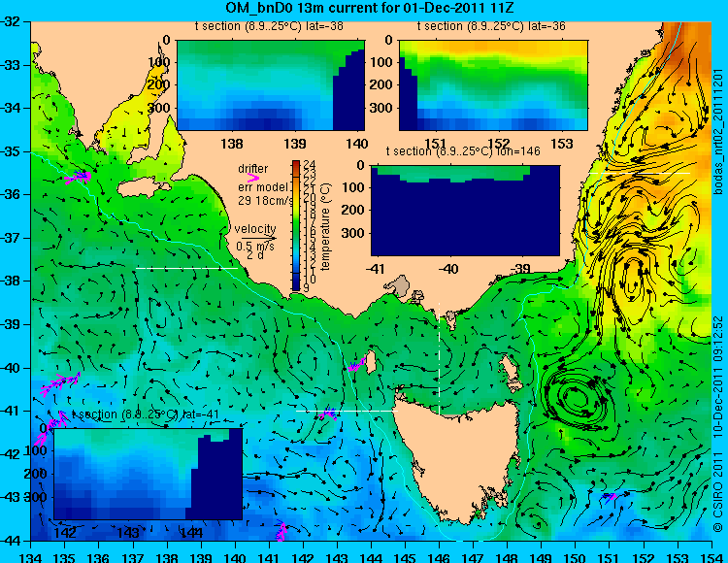Click the 'bodas_nrt02_20111201' vertical text
728x563 pixels.
click(x=718, y=132)
